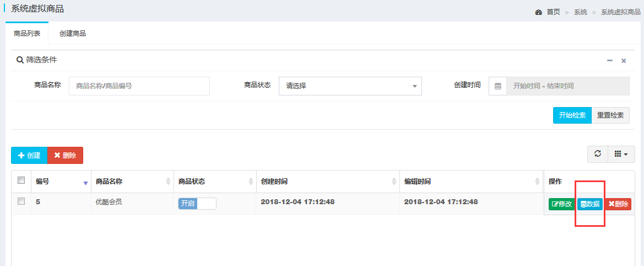The image size is (644, 266).
Task: Select the checkbox for row 5
Action: point(21,201)
